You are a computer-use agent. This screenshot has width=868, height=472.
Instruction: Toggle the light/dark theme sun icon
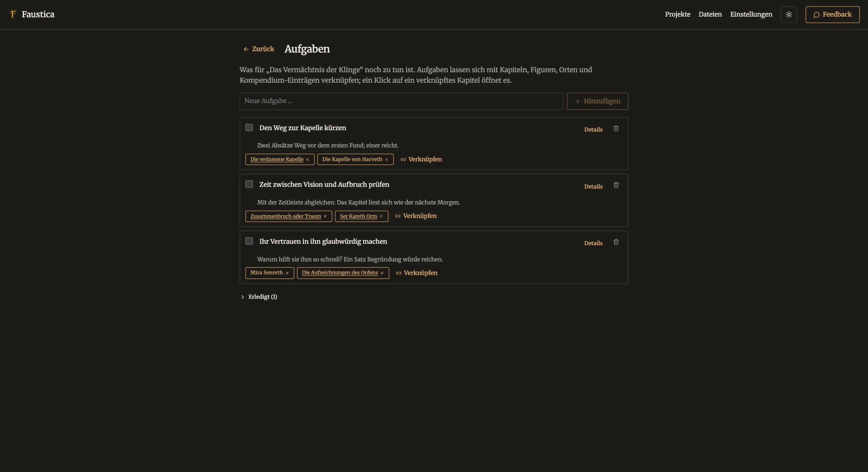click(789, 15)
